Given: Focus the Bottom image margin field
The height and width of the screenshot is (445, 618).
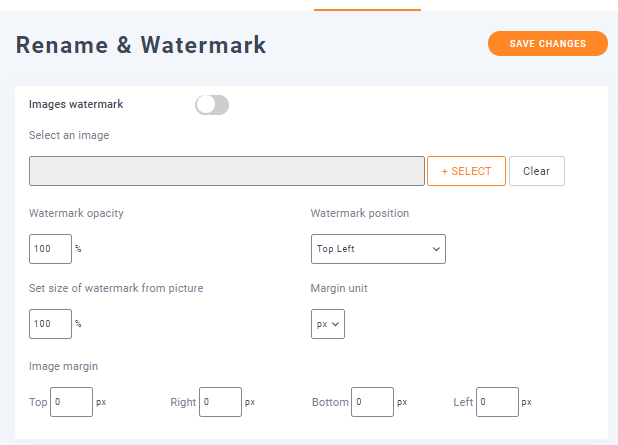Looking at the screenshot, I should (x=372, y=402).
